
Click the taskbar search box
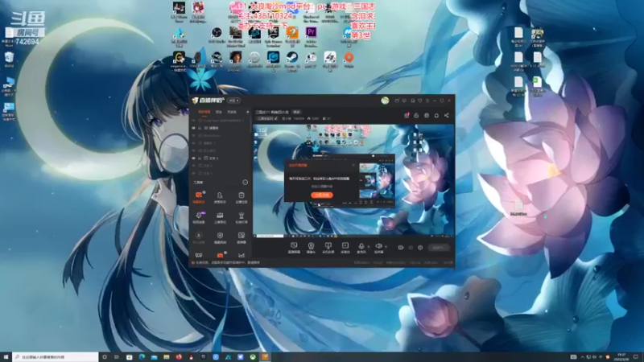point(56,357)
